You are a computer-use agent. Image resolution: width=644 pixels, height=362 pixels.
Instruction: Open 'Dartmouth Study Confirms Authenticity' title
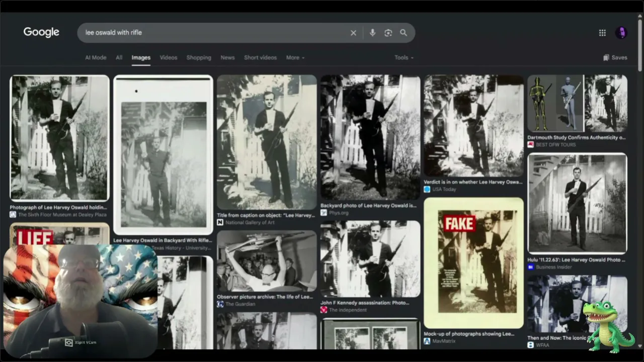click(577, 137)
